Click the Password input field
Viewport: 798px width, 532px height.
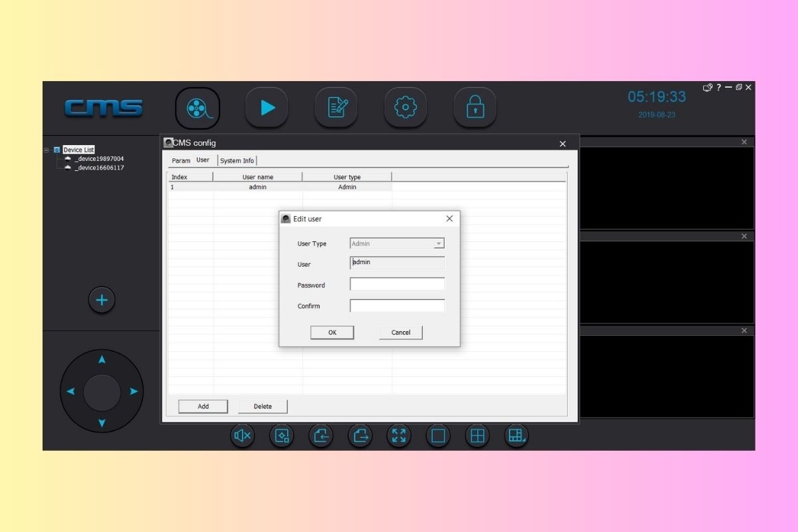[x=397, y=285]
